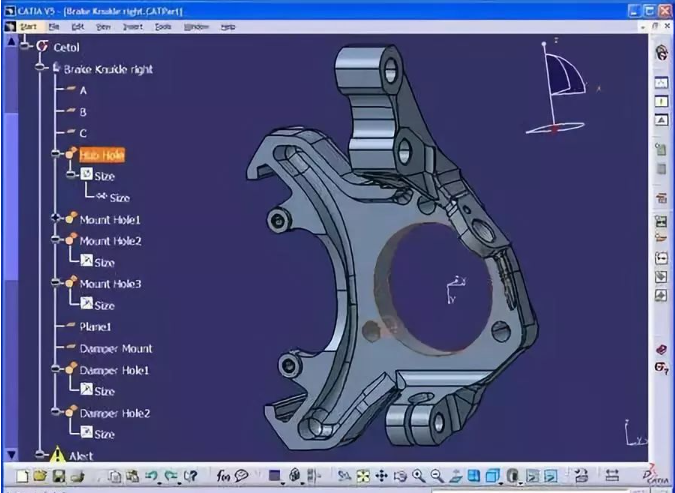Click the red eraser-like icon in right toolbar
The height and width of the screenshot is (493, 675).
(x=662, y=349)
